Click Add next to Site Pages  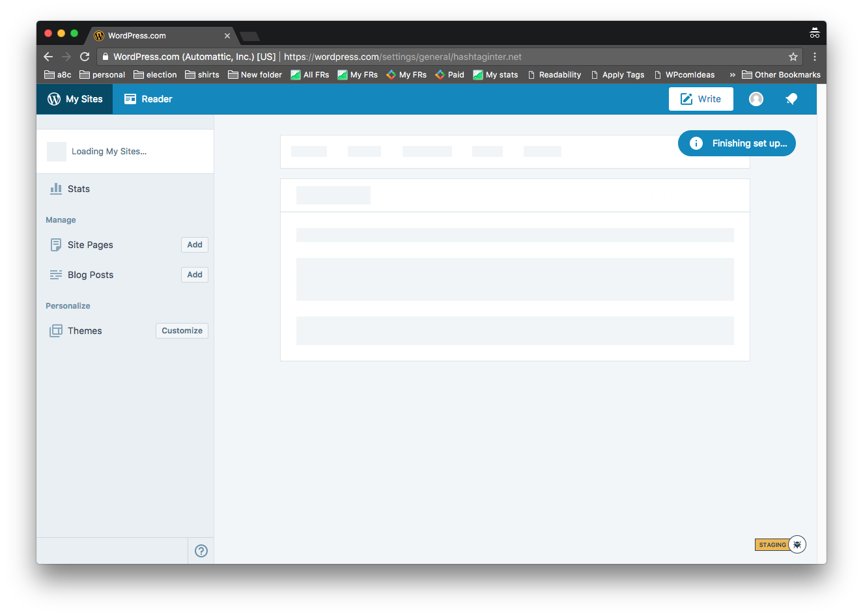(x=194, y=244)
